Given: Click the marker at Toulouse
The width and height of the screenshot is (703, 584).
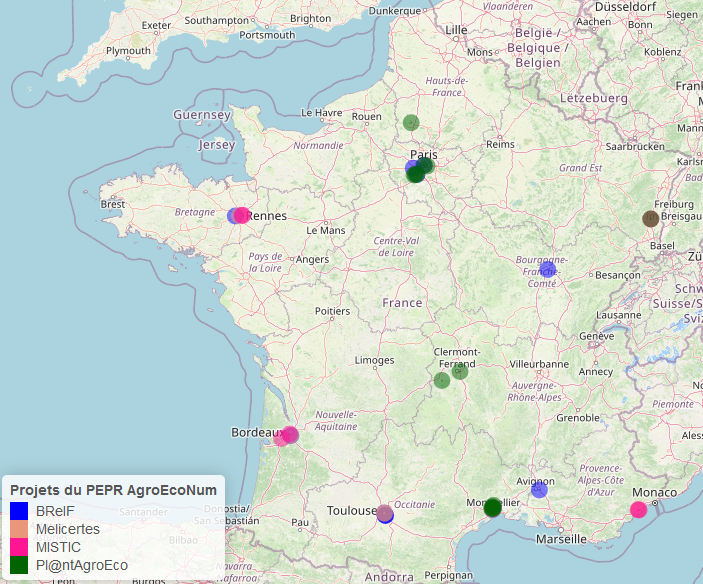Looking at the screenshot, I should tap(385, 514).
